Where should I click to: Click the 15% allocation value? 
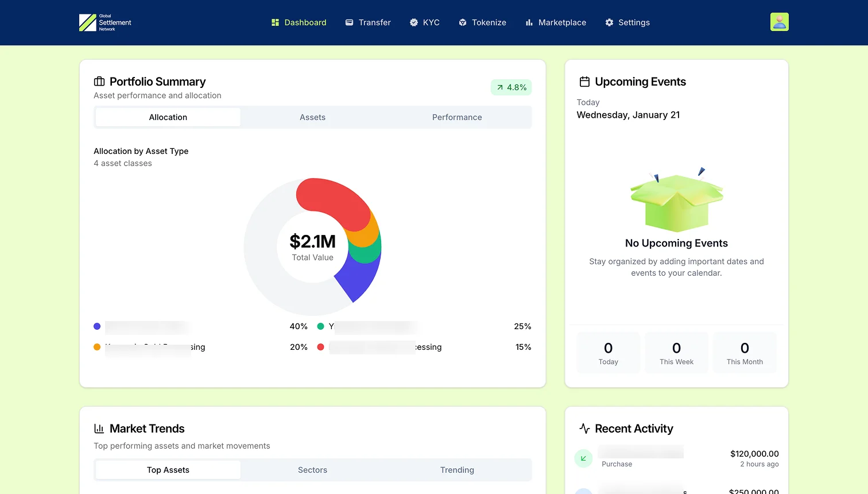pyautogui.click(x=523, y=347)
